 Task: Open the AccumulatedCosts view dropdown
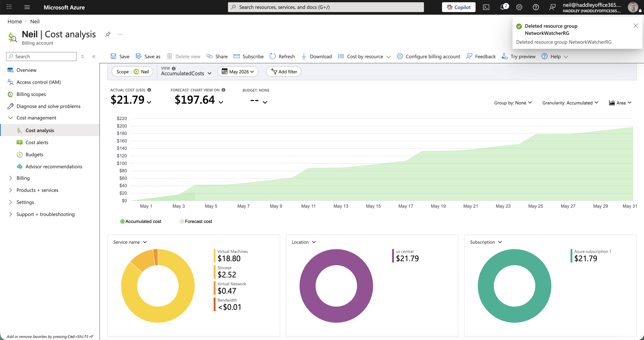186,73
